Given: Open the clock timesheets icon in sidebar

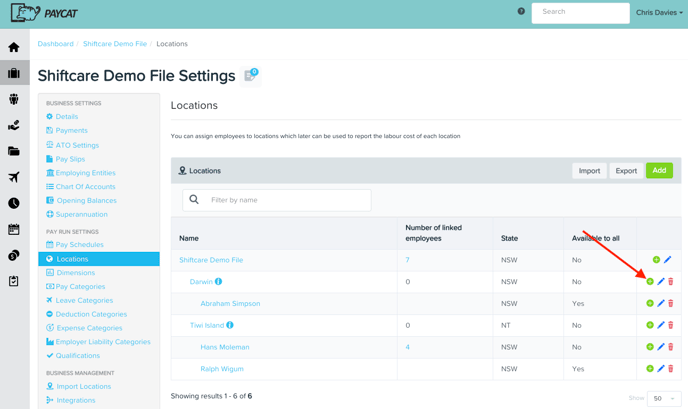Looking at the screenshot, I should point(14,203).
